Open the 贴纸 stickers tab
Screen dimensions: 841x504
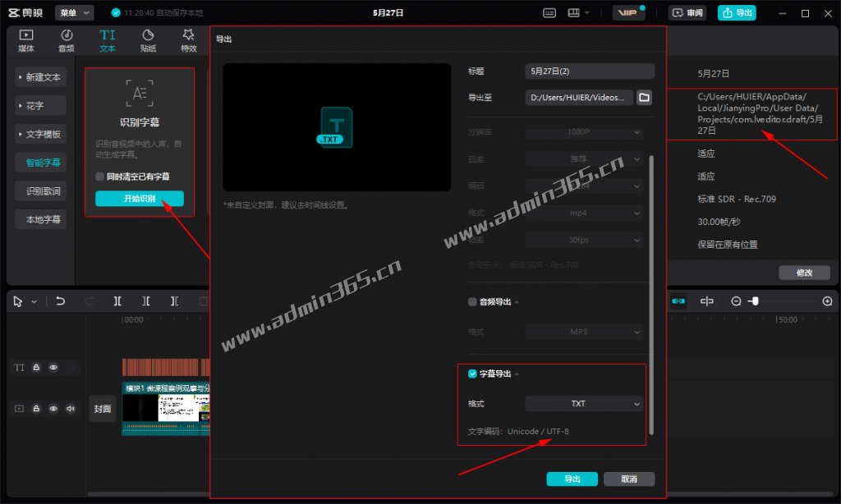pyautogui.click(x=148, y=41)
